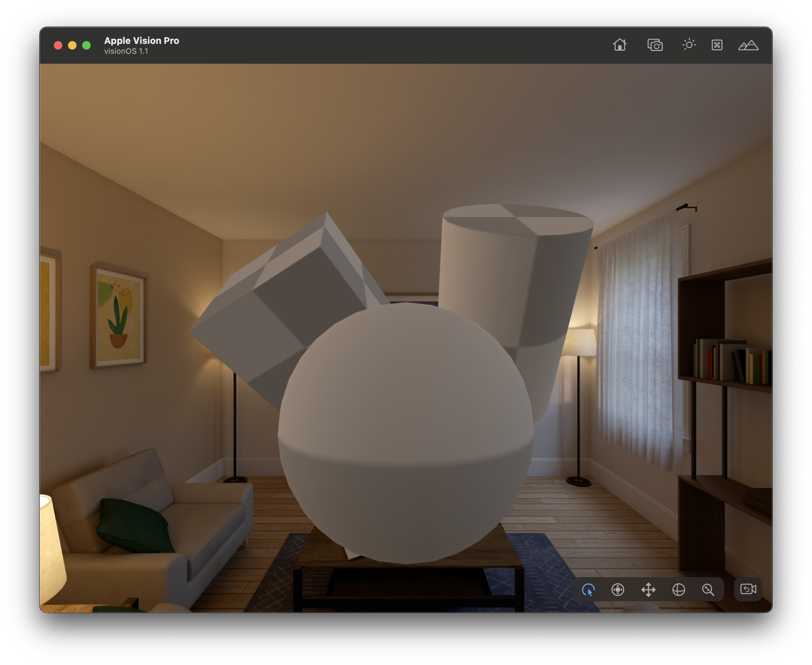Tap the gray sphere in scene

[405, 433]
